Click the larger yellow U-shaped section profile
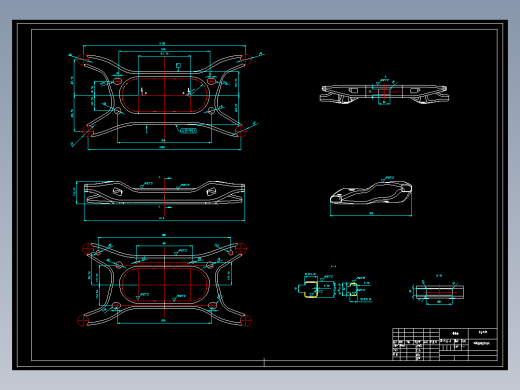520x390 pixels. point(311,289)
